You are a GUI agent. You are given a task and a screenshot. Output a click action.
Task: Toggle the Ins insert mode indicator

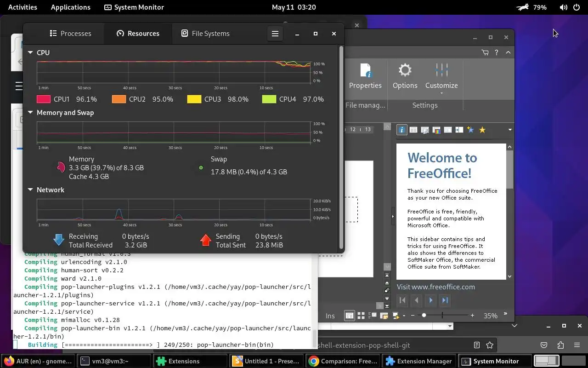point(330,316)
